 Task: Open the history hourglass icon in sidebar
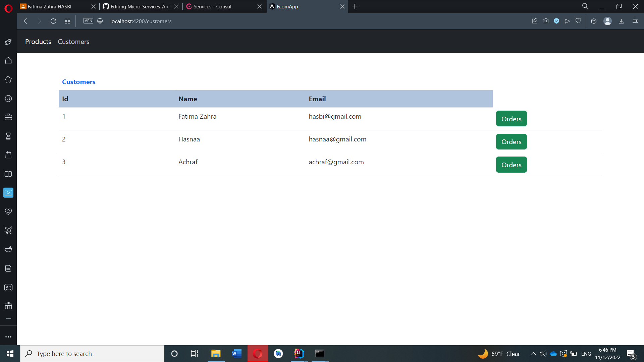[8, 136]
